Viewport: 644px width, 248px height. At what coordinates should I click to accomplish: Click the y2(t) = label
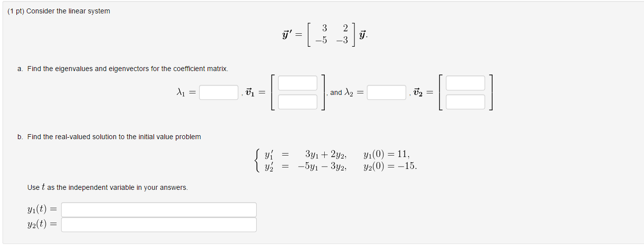(x=42, y=225)
